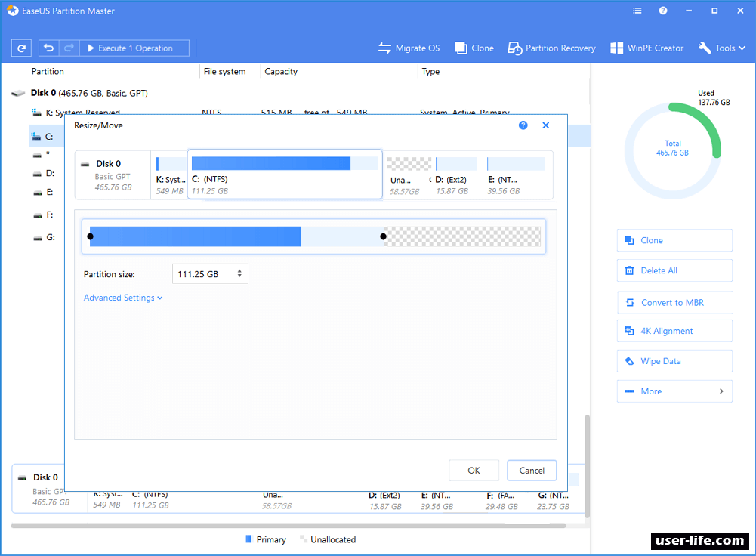Click the Clone button in the right panel
Image resolution: width=756 pixels, height=556 pixels.
[674, 241]
